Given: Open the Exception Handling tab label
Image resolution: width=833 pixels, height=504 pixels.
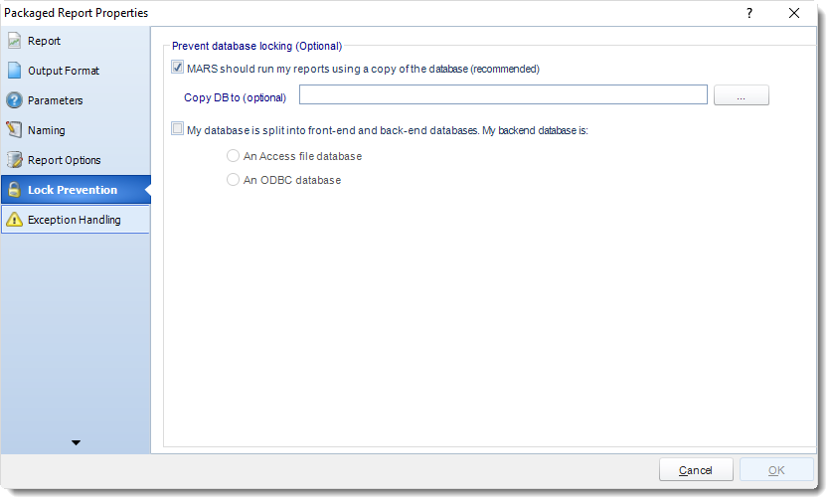Looking at the screenshot, I should pyautogui.click(x=75, y=220).
